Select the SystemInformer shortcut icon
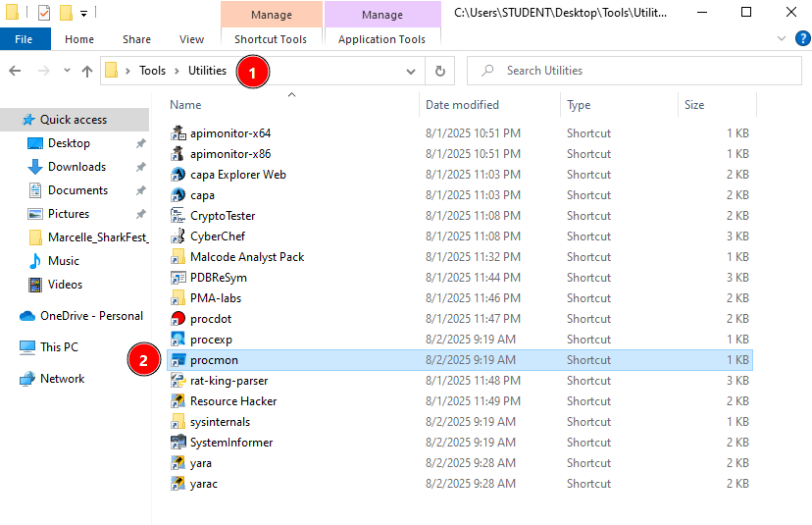812x525 pixels. (x=178, y=443)
